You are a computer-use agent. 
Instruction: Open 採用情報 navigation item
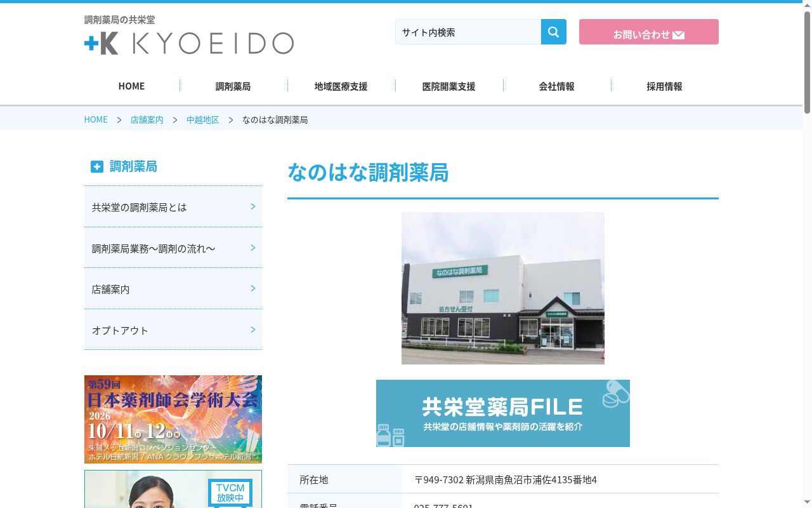pyautogui.click(x=664, y=86)
